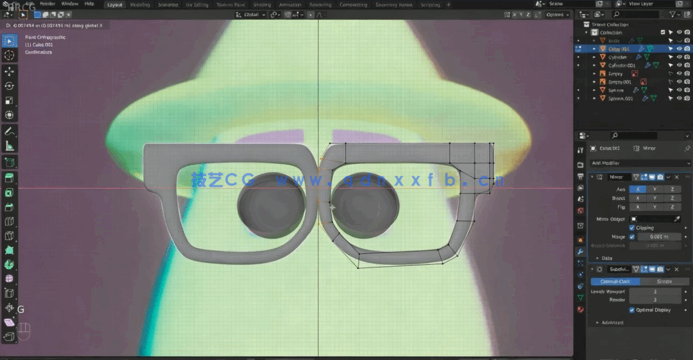Screen dimensions: 693x360
Task: Select the Loop Cut tool
Action: coord(9,221)
